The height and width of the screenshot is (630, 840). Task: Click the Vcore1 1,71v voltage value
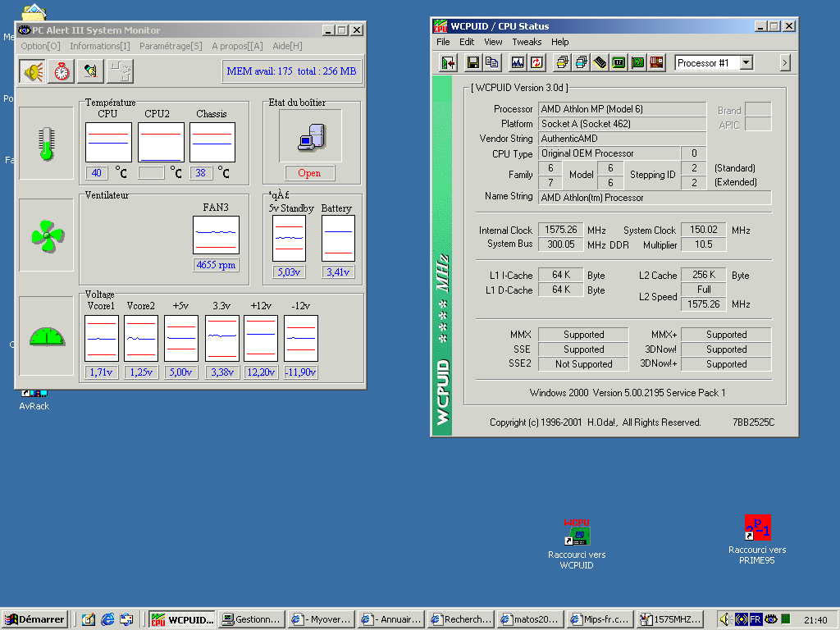point(101,372)
